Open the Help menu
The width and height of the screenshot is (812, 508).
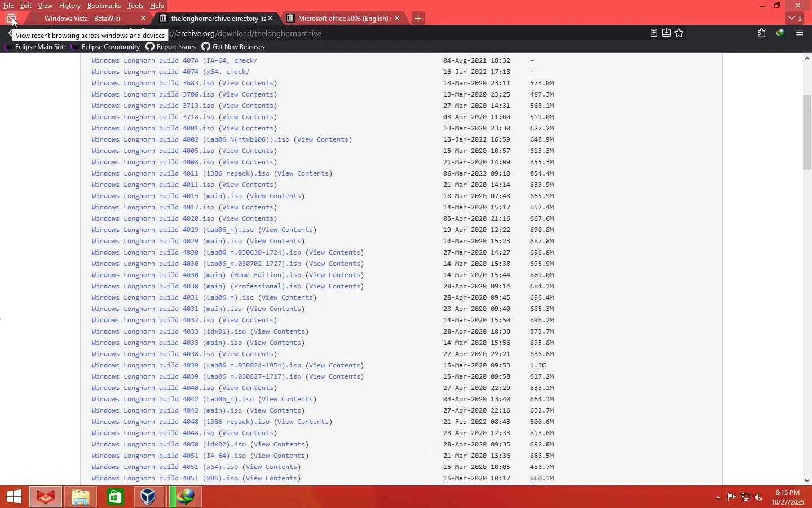[157, 6]
